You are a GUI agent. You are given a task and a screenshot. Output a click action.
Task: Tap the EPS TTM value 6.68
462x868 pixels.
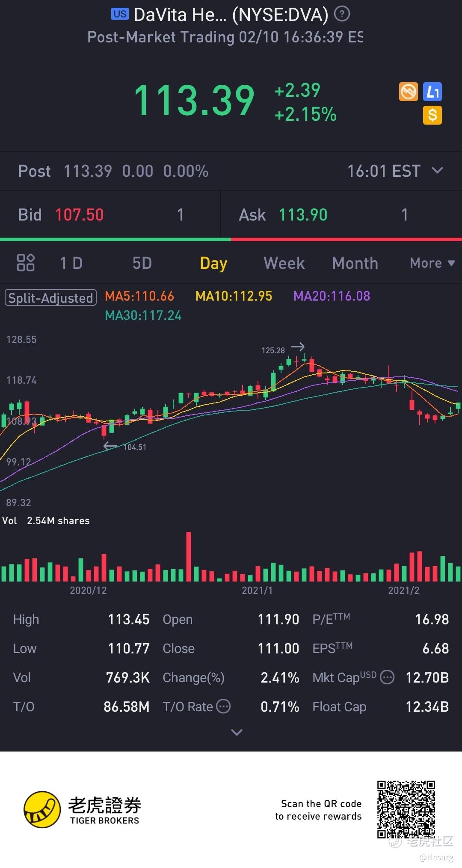[x=435, y=648]
